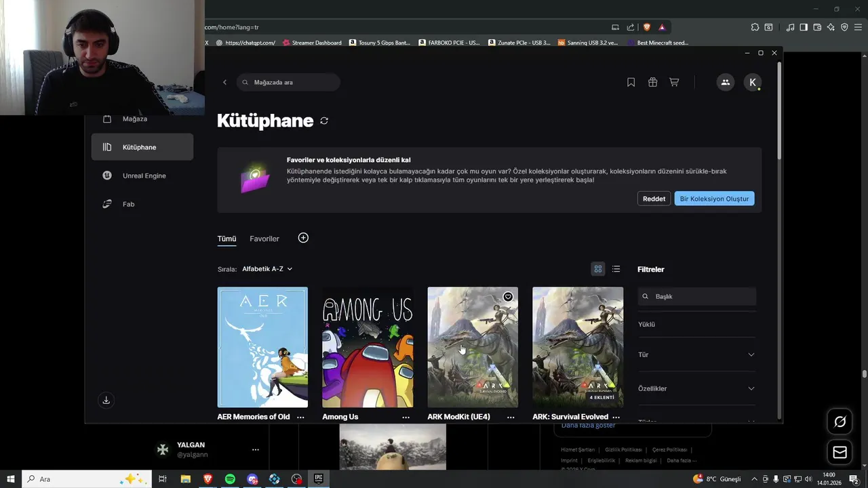Open the ARK: Survival Evolved cover
The width and height of the screenshot is (868, 488).
click(x=578, y=347)
